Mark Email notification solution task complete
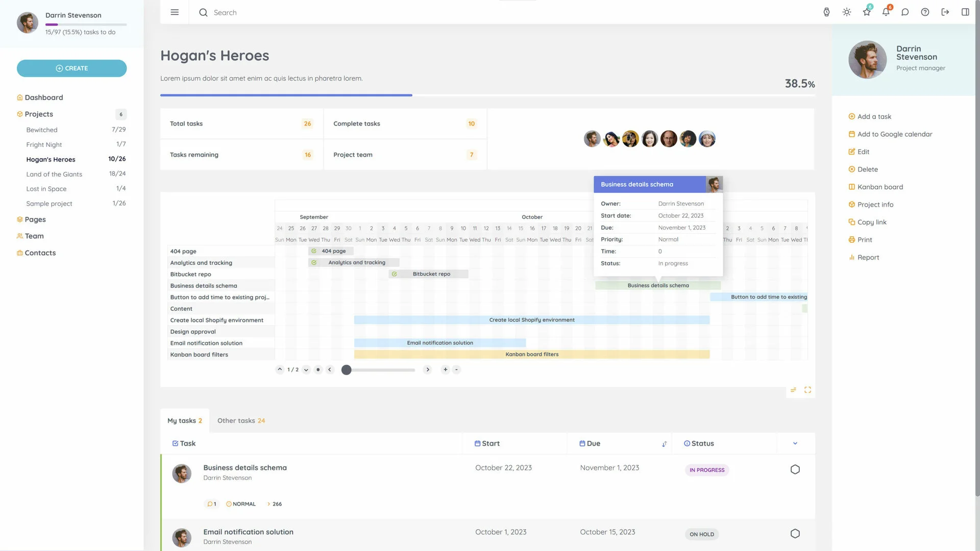The height and width of the screenshot is (551, 980). (x=795, y=534)
